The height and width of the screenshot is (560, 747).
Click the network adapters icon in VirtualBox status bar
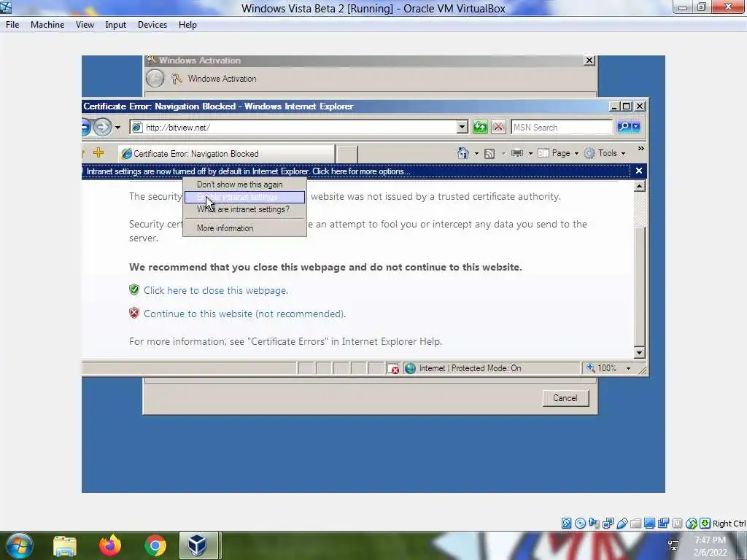pos(608,524)
